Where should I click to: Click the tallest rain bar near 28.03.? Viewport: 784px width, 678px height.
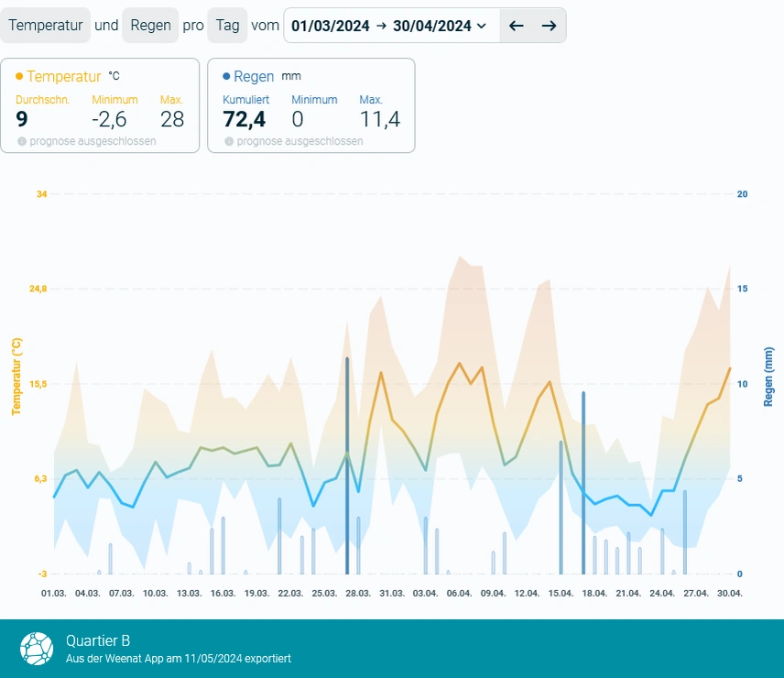(x=347, y=466)
